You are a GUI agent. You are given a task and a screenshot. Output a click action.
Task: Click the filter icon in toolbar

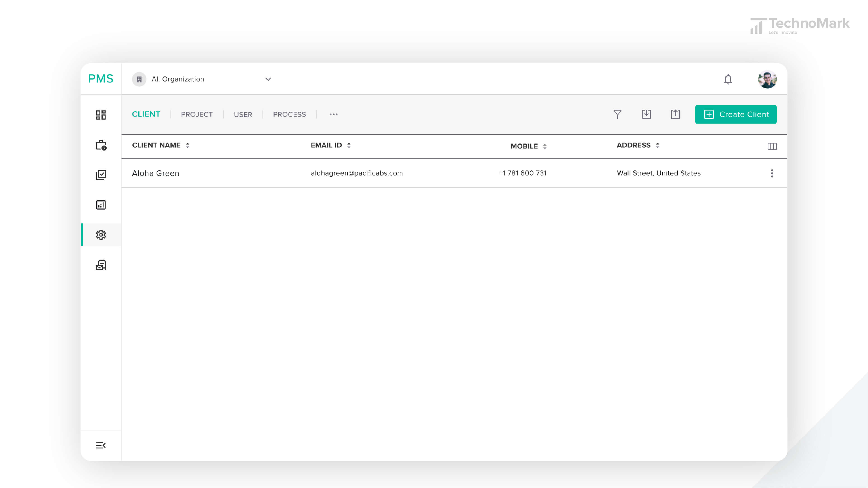618,114
